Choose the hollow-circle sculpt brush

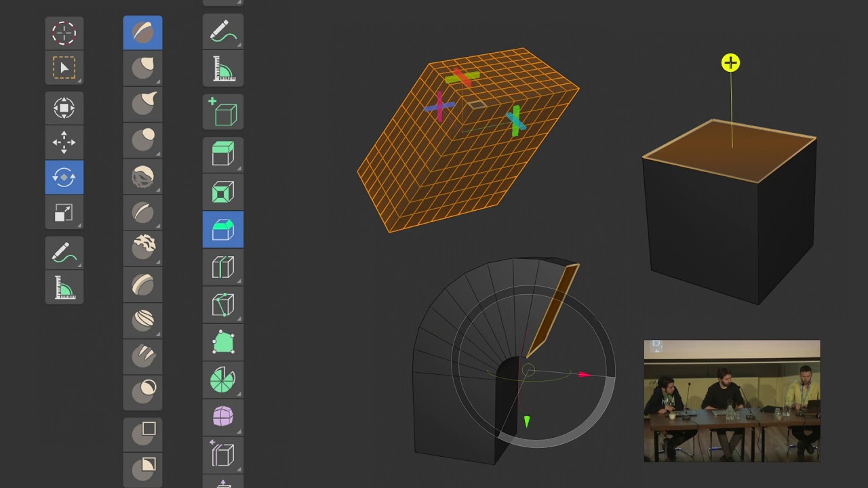click(142, 392)
